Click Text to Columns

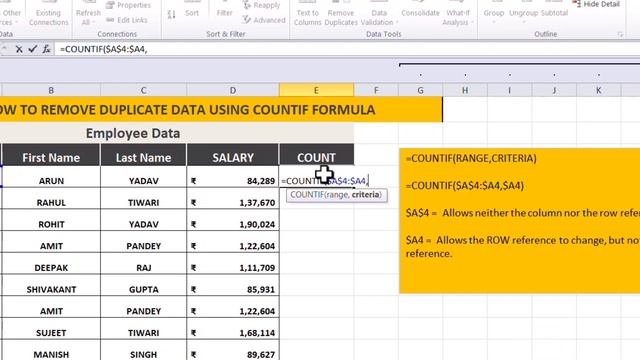[x=307, y=14]
